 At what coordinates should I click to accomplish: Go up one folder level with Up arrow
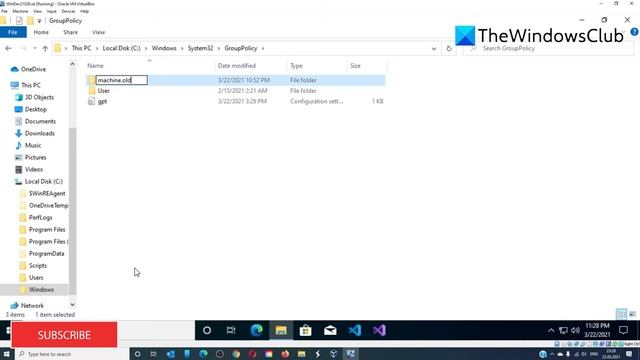(x=45, y=49)
